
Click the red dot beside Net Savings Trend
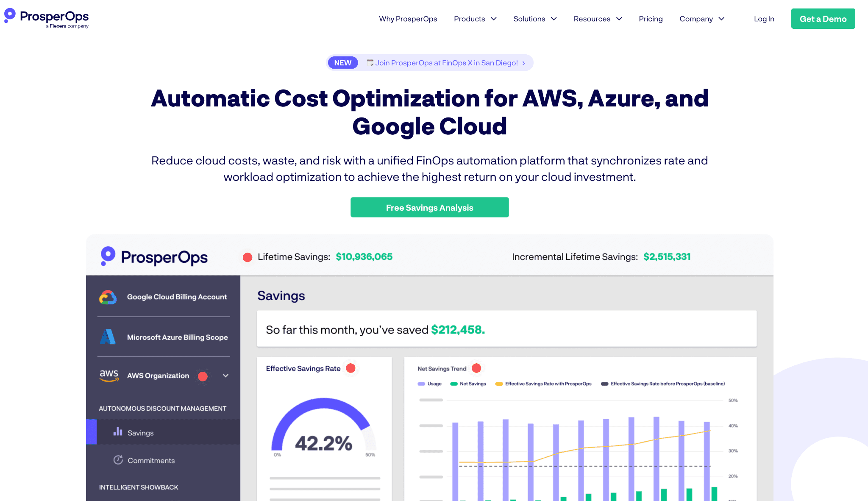tap(476, 368)
